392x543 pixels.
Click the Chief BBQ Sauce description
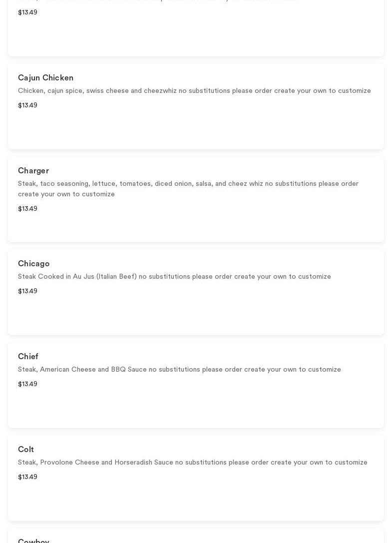click(179, 370)
